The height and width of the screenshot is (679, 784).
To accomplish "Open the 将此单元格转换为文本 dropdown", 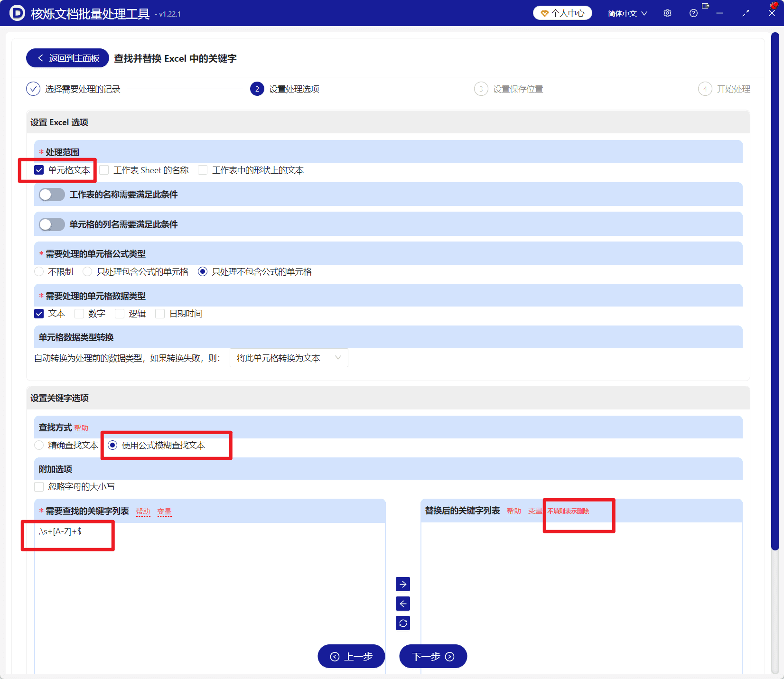I will pyautogui.click(x=289, y=358).
